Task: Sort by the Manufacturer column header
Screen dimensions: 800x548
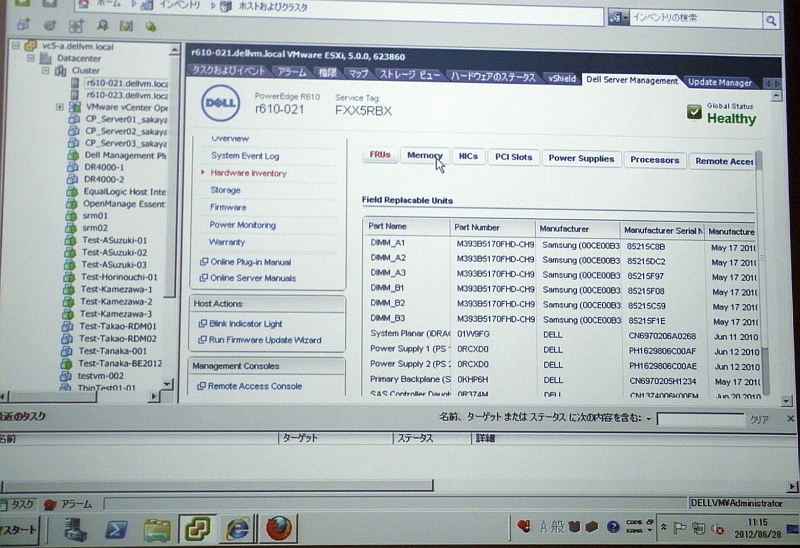Action: tap(578, 229)
